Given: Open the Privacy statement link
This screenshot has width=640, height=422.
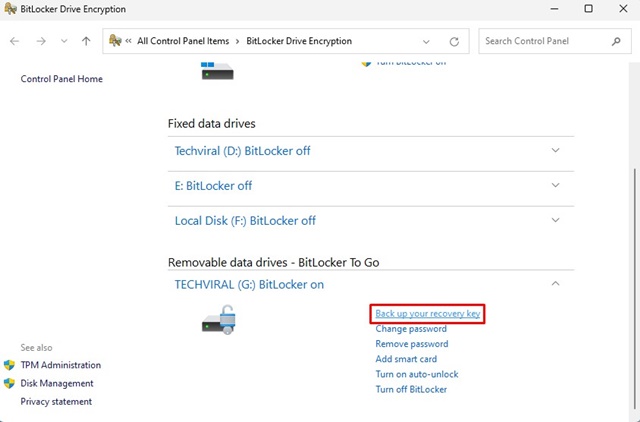Looking at the screenshot, I should point(56,402).
